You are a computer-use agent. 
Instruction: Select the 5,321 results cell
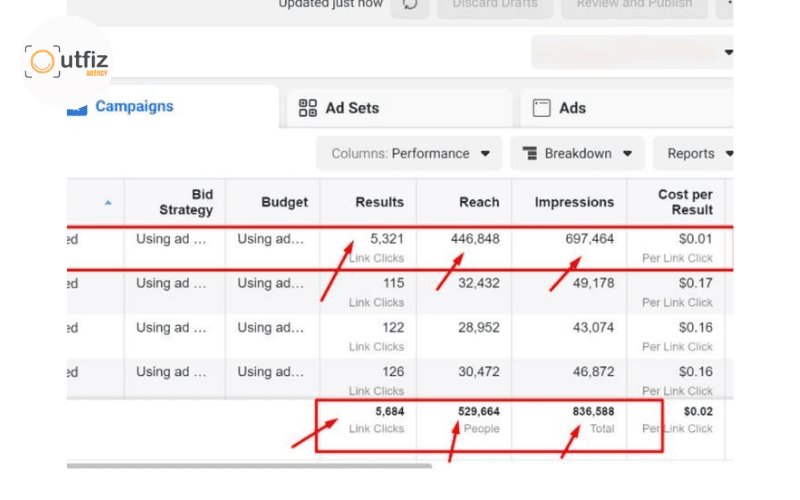tap(387, 239)
